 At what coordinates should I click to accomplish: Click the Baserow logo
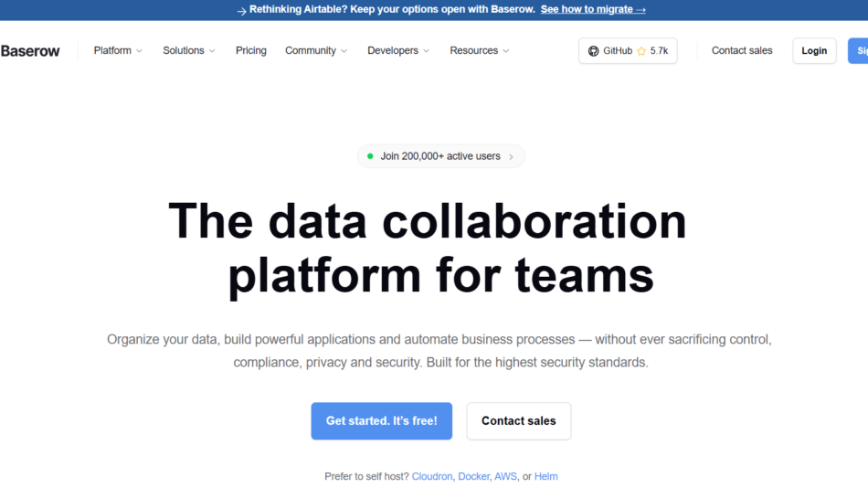click(30, 51)
